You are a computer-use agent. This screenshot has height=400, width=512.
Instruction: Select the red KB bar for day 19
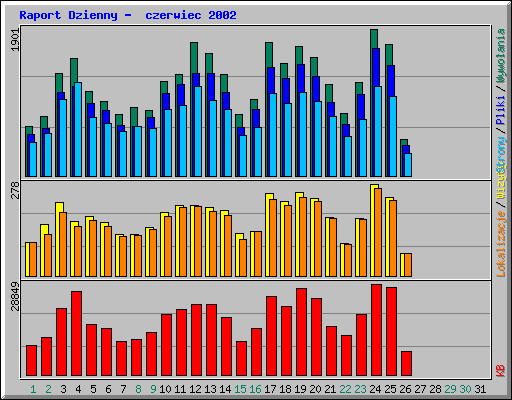point(301,332)
